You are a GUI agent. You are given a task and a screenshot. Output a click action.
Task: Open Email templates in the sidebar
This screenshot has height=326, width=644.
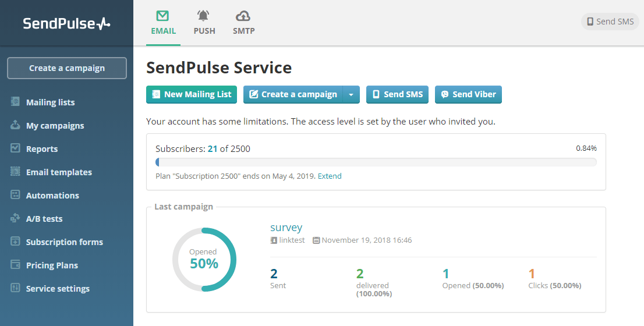point(59,172)
